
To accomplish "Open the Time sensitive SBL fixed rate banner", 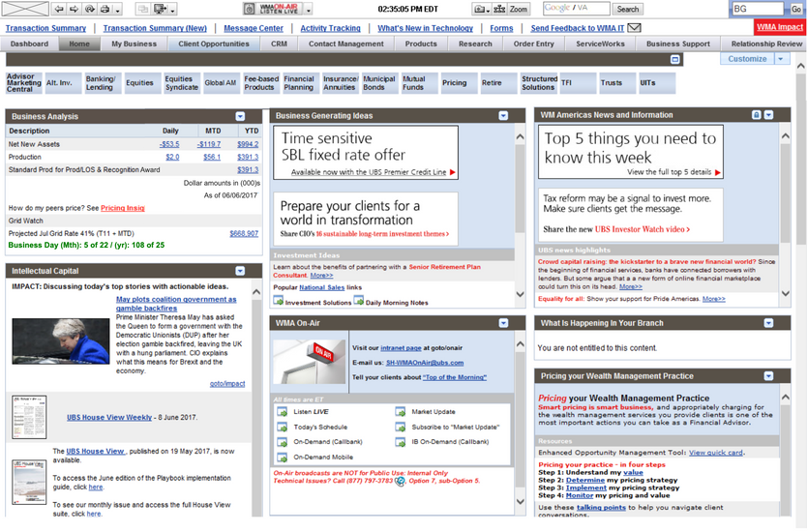I will (366, 153).
